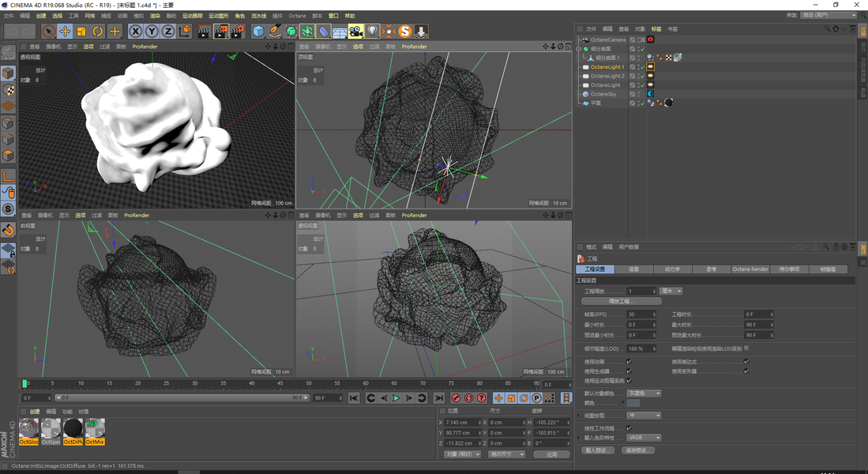Image resolution: width=868 pixels, height=474 pixels.
Task: Click the 保存预设... button
Action: 637,450
